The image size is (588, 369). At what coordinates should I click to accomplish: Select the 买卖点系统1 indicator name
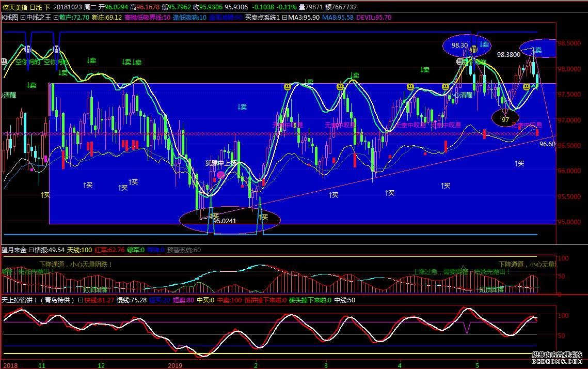262,17
